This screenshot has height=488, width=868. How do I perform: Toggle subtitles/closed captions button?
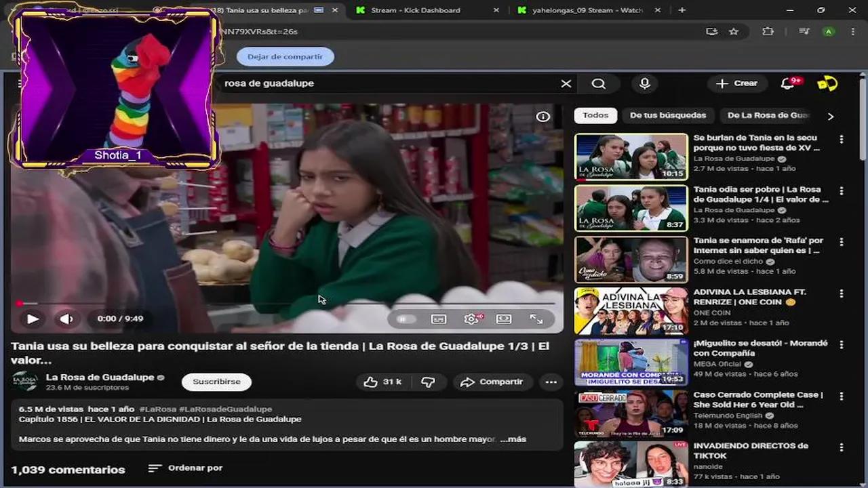(439, 319)
